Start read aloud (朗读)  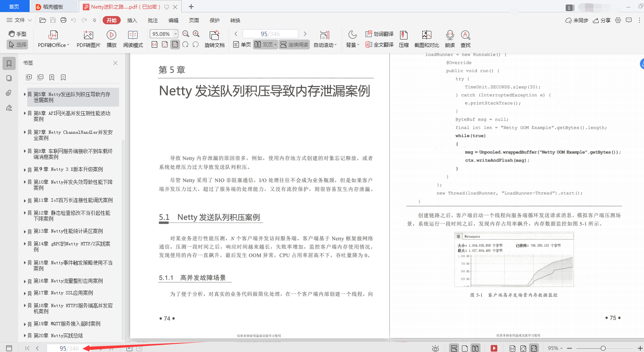click(x=450, y=39)
